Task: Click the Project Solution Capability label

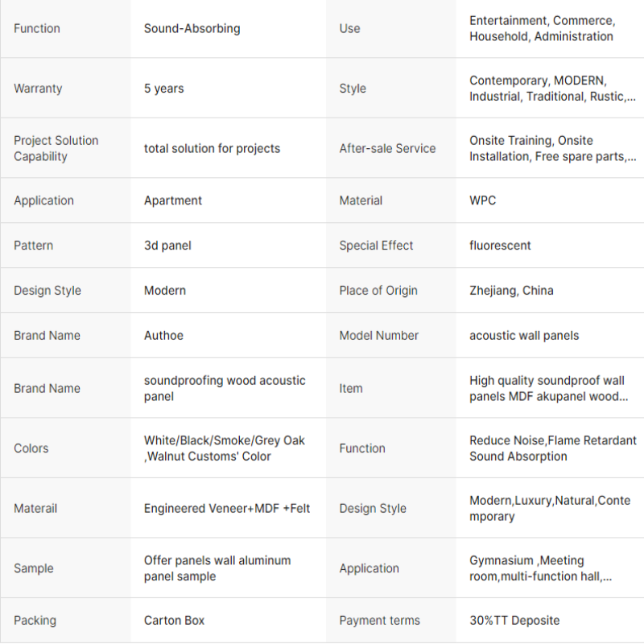Action: coord(56,148)
